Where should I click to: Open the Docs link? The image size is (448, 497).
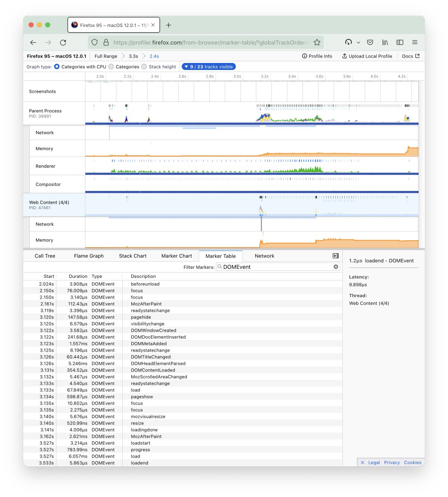(x=411, y=56)
